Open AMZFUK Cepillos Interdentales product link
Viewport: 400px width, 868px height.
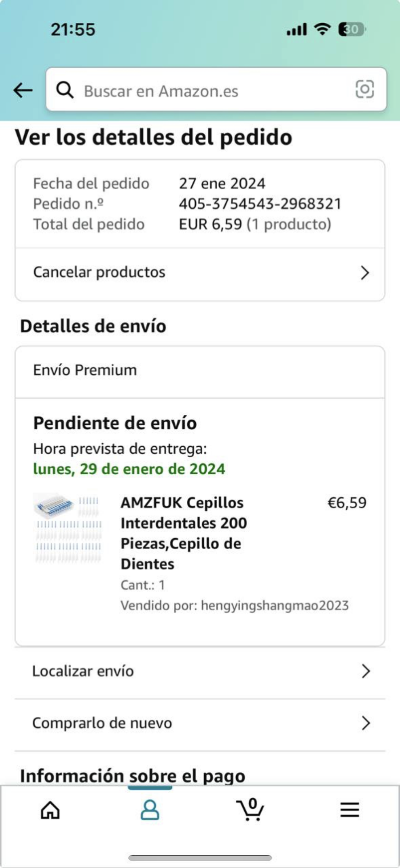point(184,533)
